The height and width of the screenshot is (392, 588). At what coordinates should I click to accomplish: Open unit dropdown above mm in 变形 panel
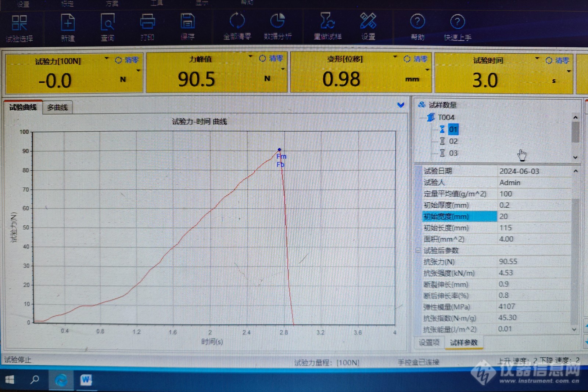427,70
